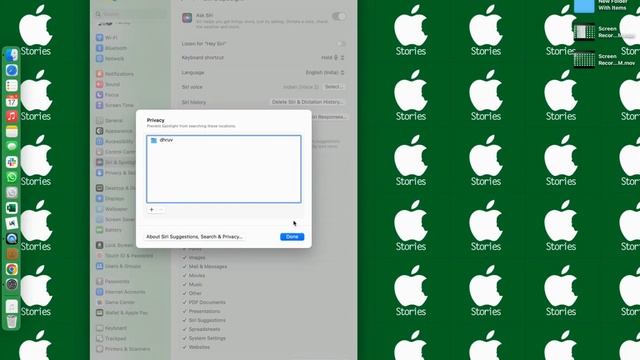
Task: Uncheck Presentations in Spotlight results
Action: coord(184,311)
